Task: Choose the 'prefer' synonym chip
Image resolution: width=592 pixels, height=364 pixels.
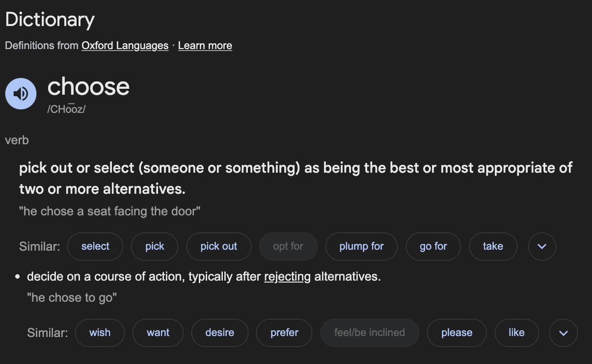Action: [284, 333]
